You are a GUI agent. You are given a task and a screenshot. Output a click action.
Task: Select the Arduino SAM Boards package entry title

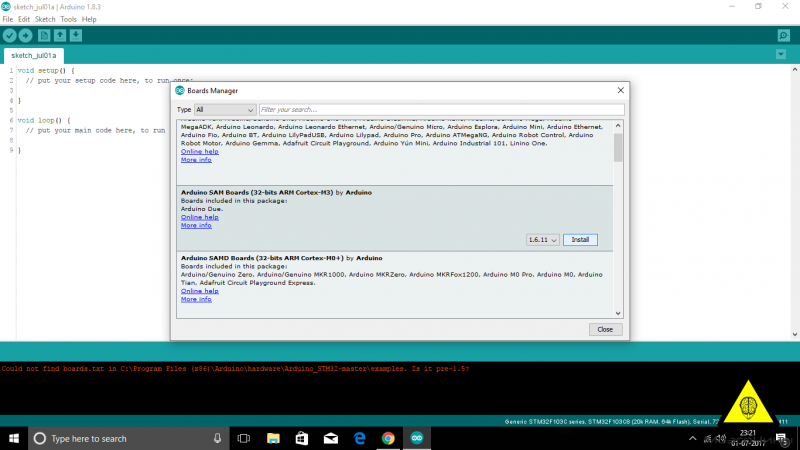pyautogui.click(x=276, y=192)
